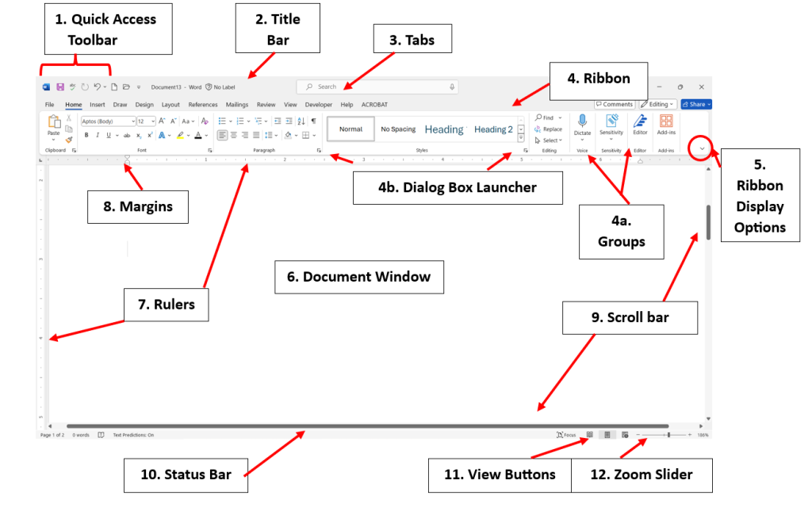The width and height of the screenshot is (812, 507).
Task: Click the Add-ins icon in the ribbon
Action: point(668,121)
